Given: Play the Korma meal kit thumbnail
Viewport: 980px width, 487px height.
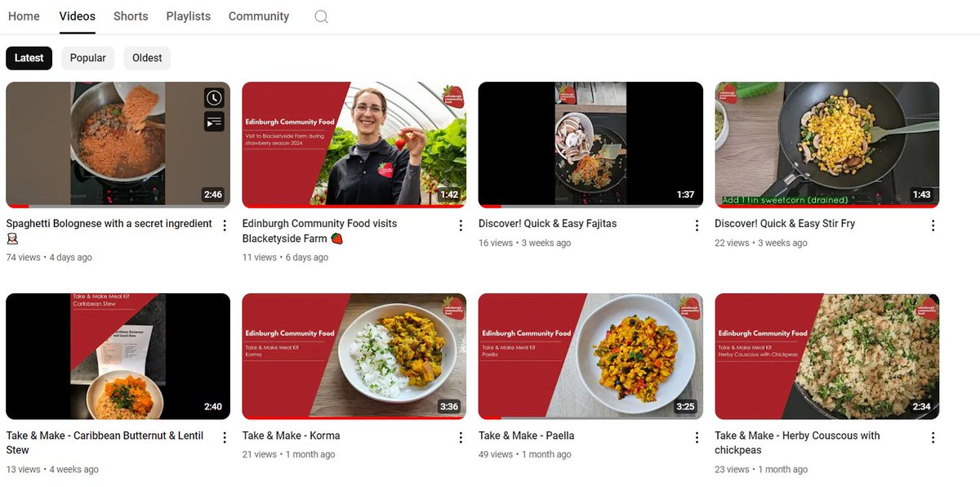Looking at the screenshot, I should (x=354, y=356).
